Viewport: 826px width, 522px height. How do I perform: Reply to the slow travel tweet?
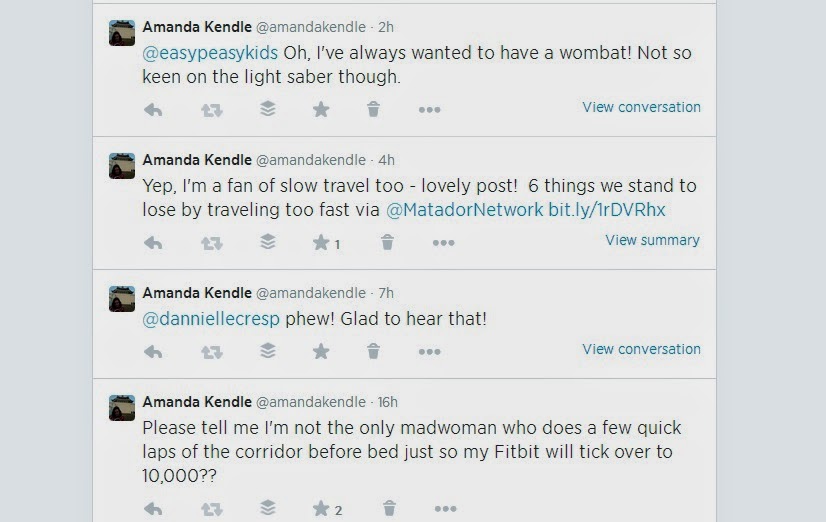pyautogui.click(x=153, y=243)
